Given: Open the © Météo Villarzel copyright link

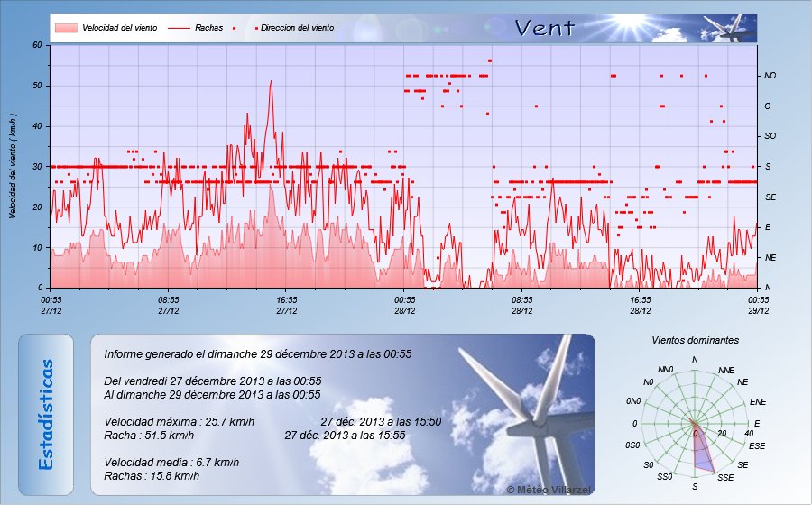Looking at the screenshot, I should click(x=549, y=488).
